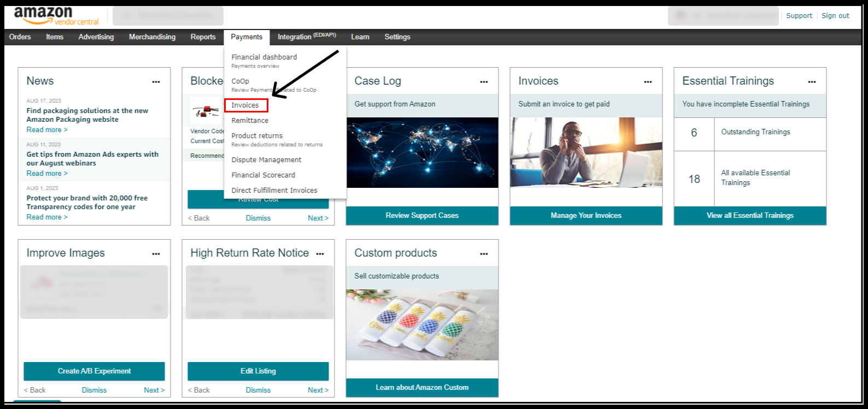Choose Remittance from the Payments dropdown
Image resolution: width=868 pixels, height=409 pixels.
point(250,121)
